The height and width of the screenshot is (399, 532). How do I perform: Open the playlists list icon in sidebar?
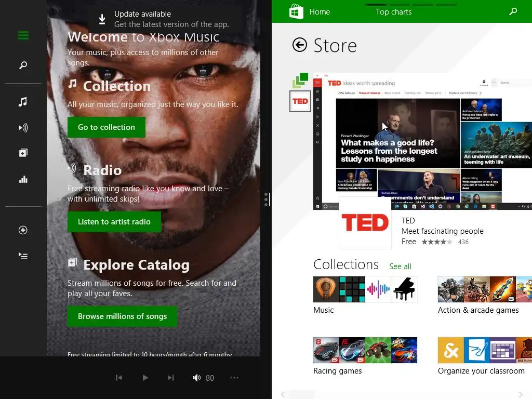23,256
